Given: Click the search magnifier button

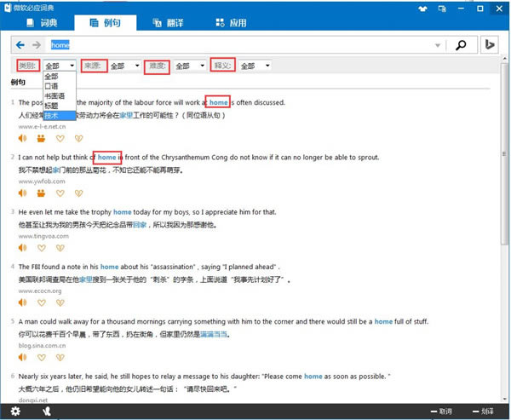Looking at the screenshot, I should (x=461, y=44).
